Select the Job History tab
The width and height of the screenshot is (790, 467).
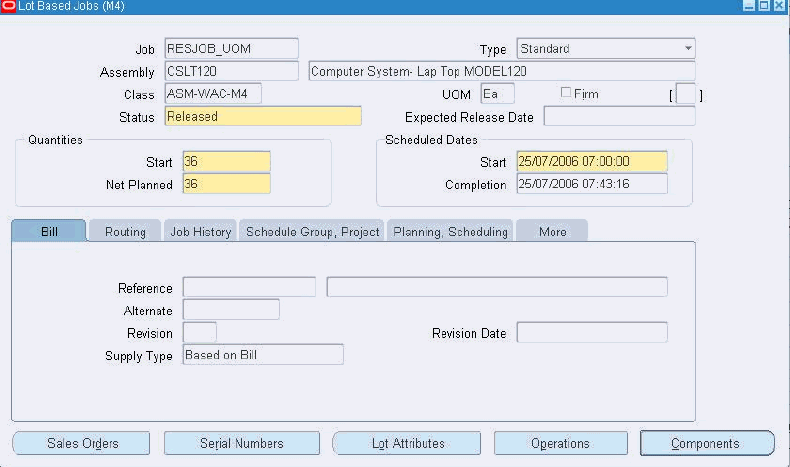pos(201,231)
